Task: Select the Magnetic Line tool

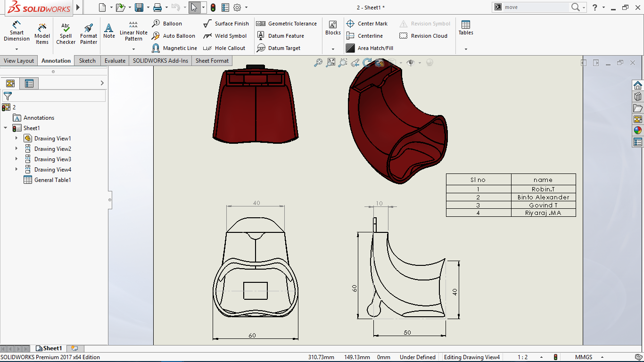Action: (174, 48)
